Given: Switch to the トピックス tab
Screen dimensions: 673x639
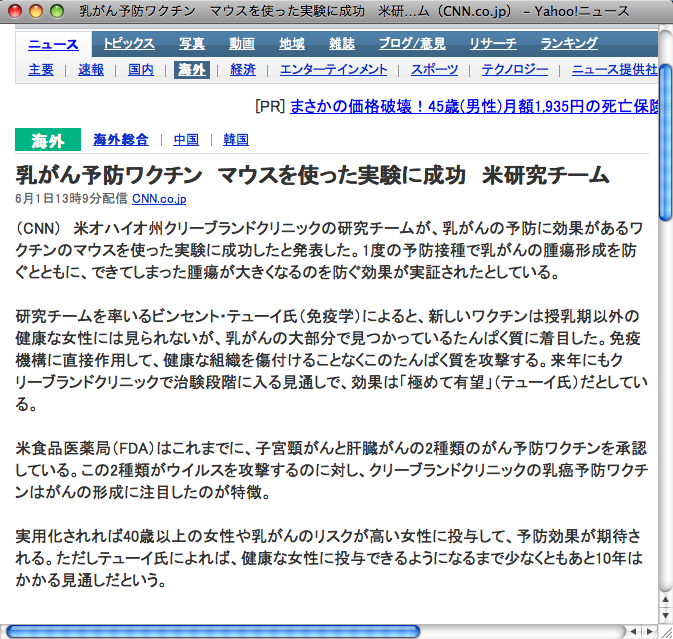Looking at the screenshot, I should 129,43.
